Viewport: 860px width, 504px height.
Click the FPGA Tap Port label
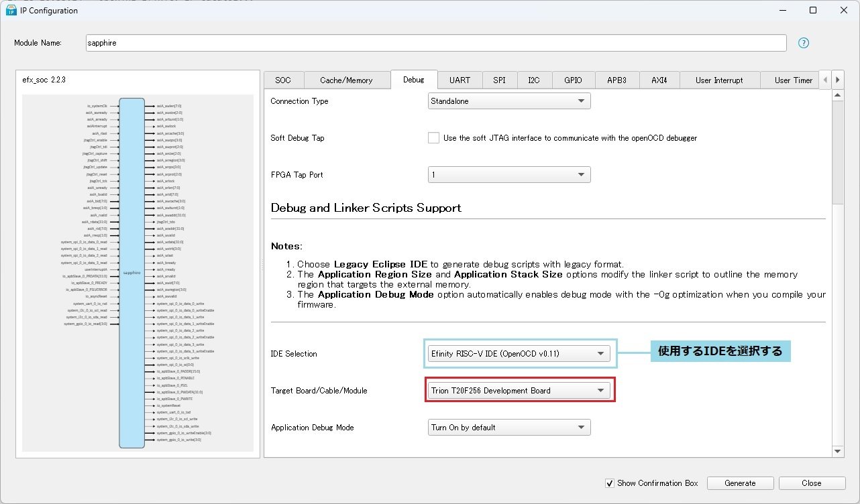(x=297, y=175)
